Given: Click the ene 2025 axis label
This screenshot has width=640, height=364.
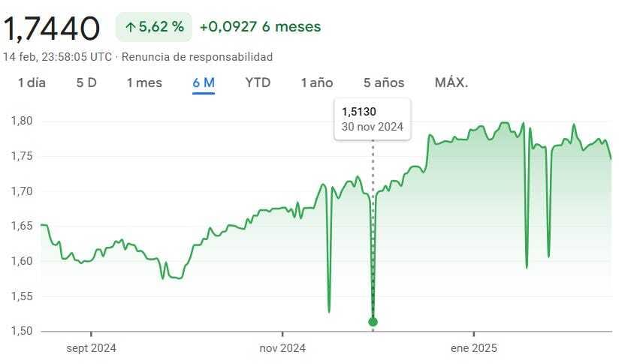Looking at the screenshot, I should click(x=474, y=348).
